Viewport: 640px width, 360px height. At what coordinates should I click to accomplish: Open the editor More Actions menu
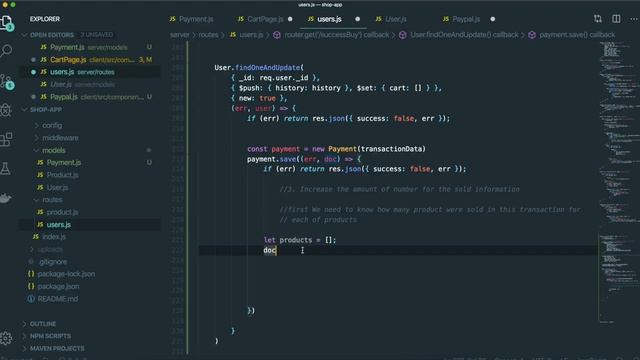(633, 19)
